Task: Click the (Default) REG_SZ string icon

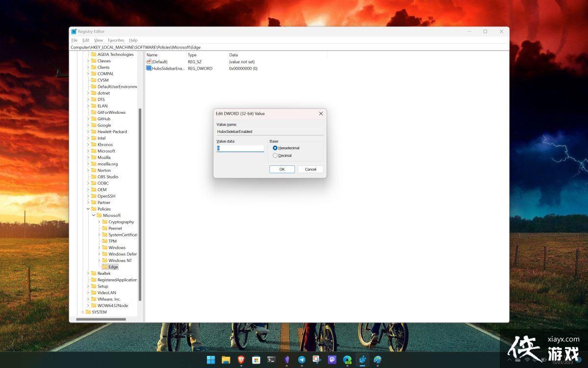Action: 149,61
